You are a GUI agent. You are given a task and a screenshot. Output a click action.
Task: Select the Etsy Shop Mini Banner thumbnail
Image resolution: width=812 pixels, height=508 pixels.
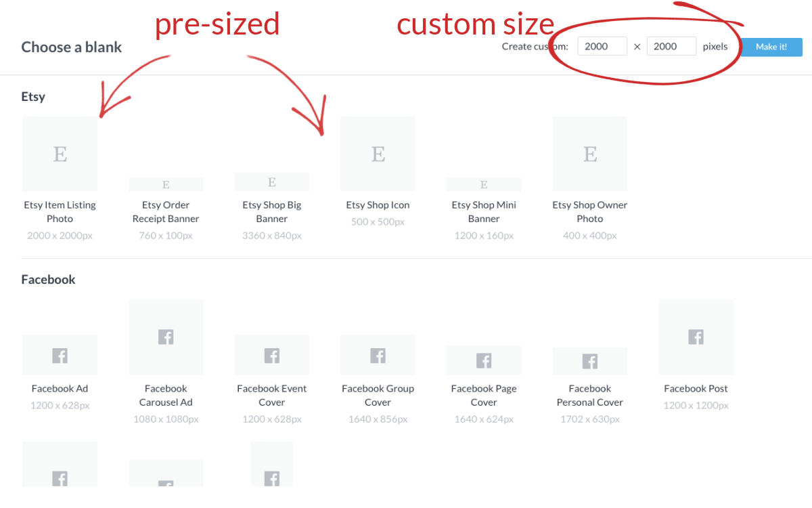[x=484, y=184]
